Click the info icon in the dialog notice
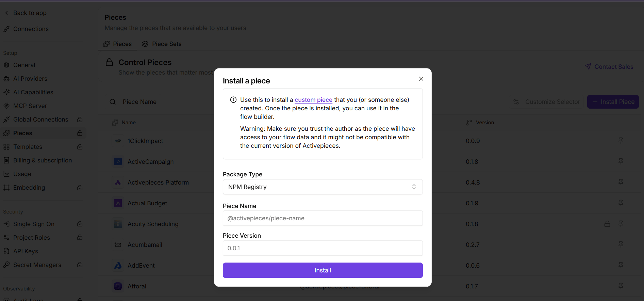The height and width of the screenshot is (301, 644). tap(233, 100)
